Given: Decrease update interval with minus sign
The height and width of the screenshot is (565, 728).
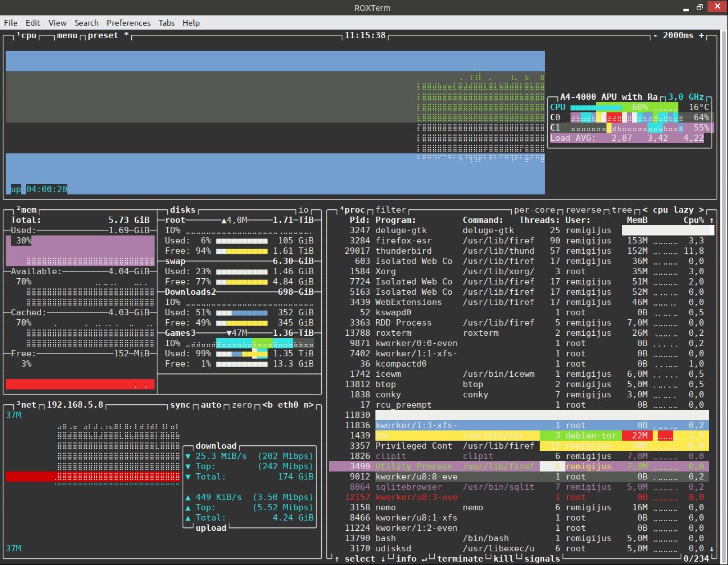Looking at the screenshot, I should [656, 35].
